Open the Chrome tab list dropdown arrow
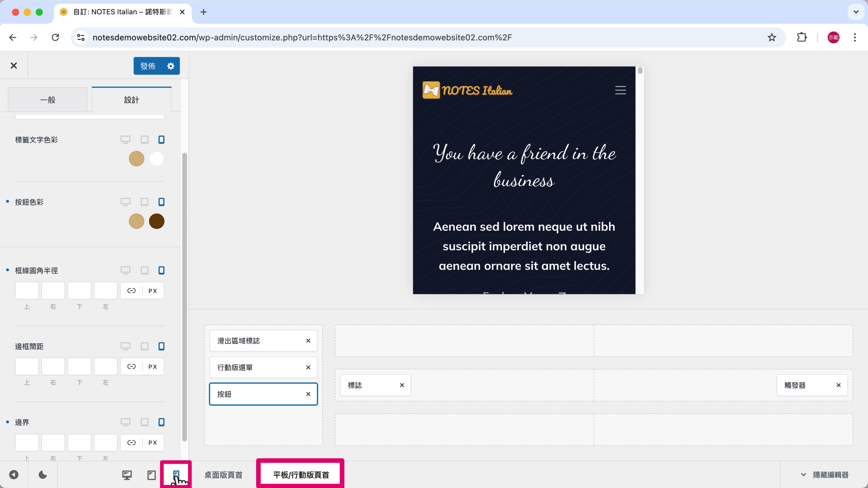The width and height of the screenshot is (868, 488). tap(856, 12)
